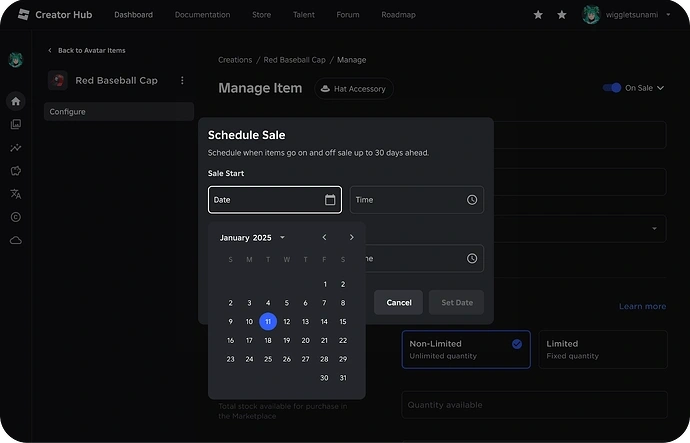Select day 15 in the calendar

(343, 322)
